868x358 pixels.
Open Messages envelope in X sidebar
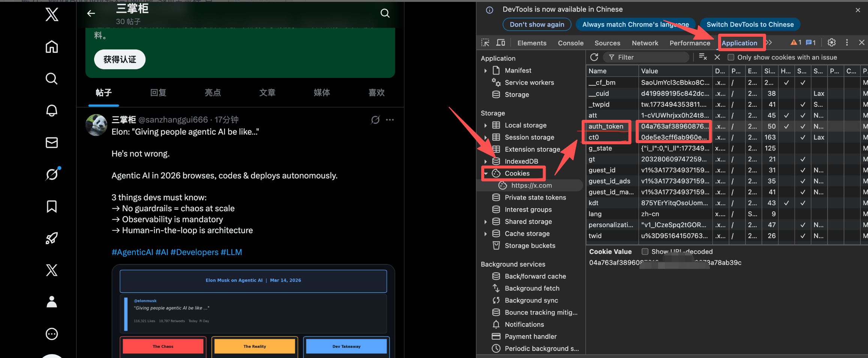tap(52, 143)
